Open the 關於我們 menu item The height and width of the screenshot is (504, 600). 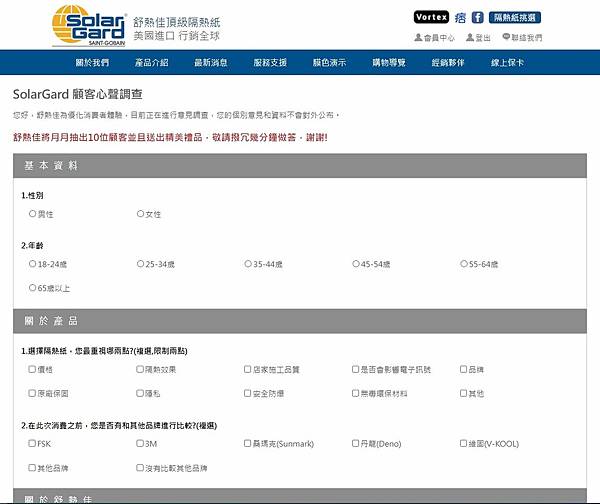(x=92, y=62)
